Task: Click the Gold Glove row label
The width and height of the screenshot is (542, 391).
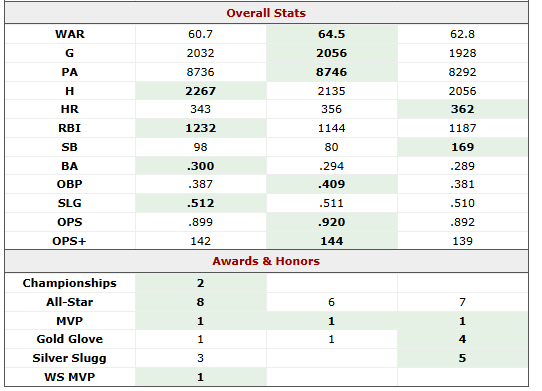Action: tap(70, 339)
